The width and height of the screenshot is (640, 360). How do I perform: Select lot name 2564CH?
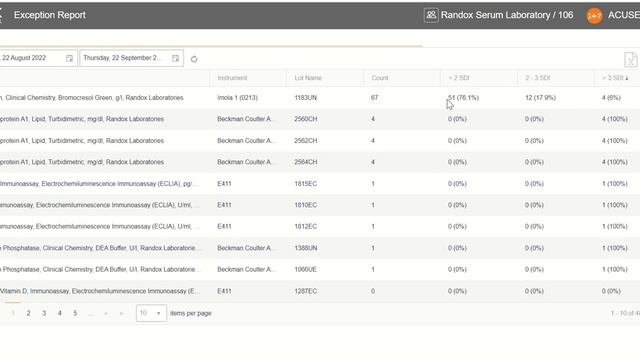pos(306,162)
